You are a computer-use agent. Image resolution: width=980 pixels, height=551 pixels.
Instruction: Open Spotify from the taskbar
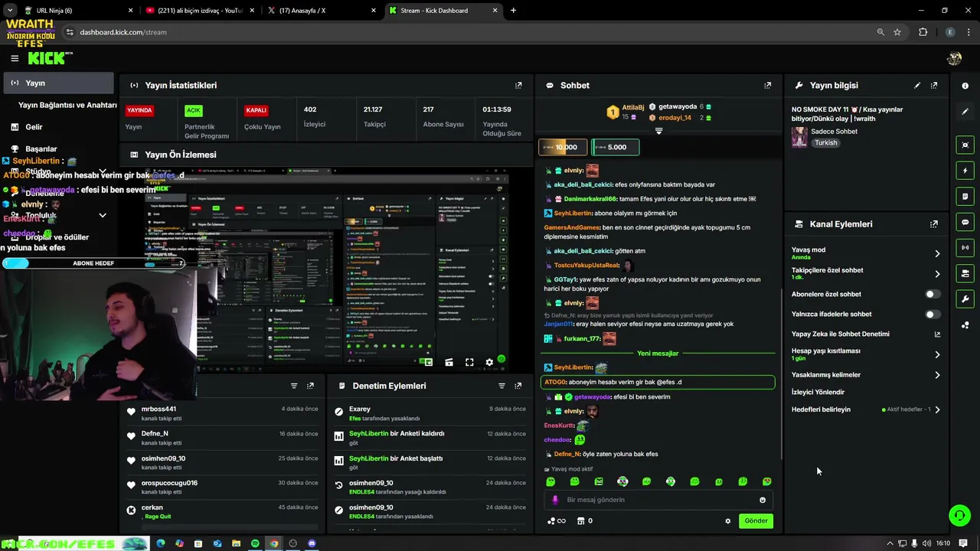tap(255, 543)
